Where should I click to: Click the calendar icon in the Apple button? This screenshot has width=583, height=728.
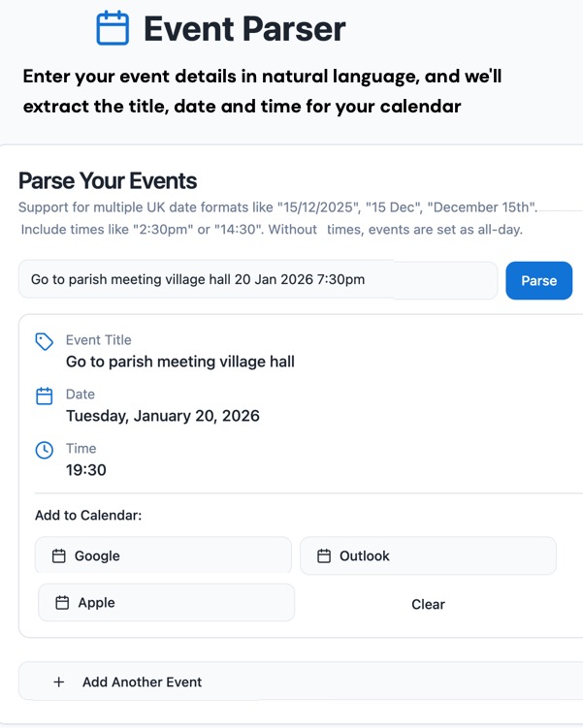click(63, 603)
